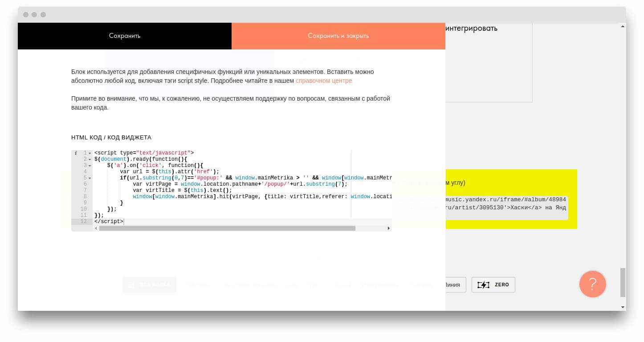Click the ZERO block button
The image size is (644, 342).
pyautogui.click(x=493, y=285)
